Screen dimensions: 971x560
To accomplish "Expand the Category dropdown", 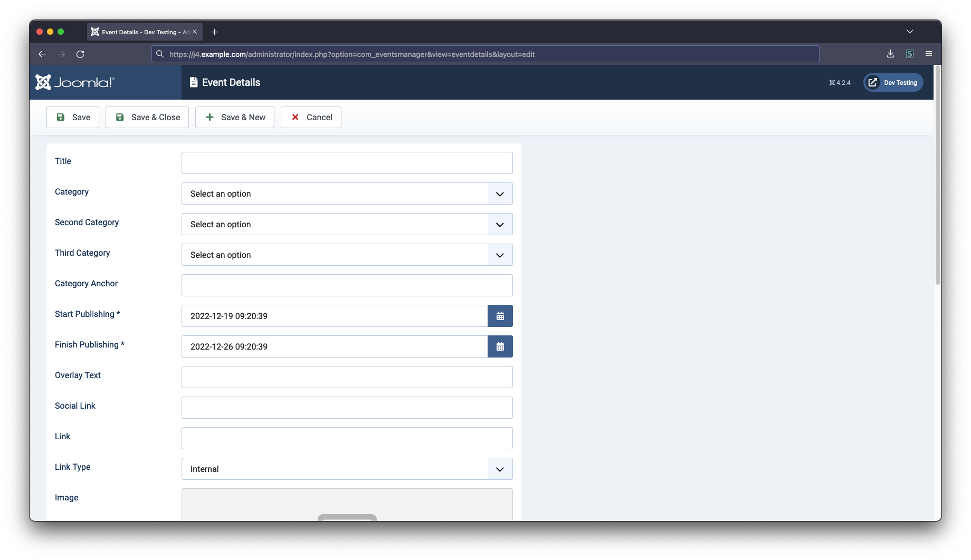I will (347, 194).
